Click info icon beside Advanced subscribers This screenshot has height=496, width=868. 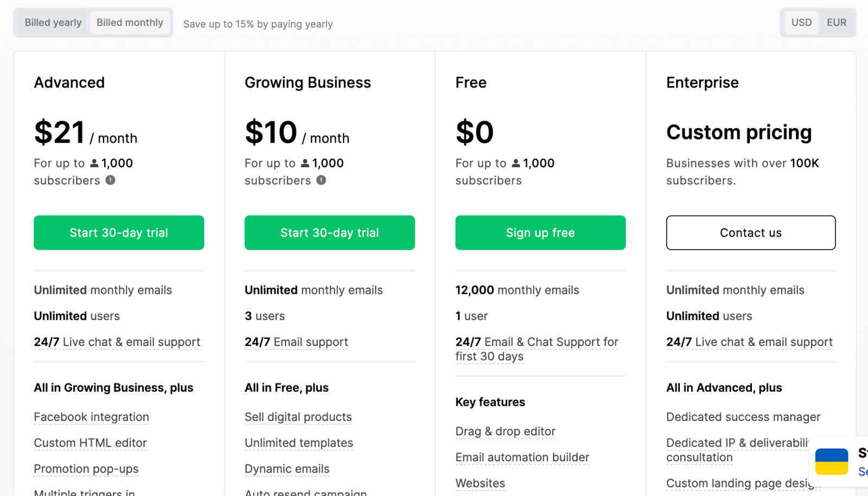(110, 180)
